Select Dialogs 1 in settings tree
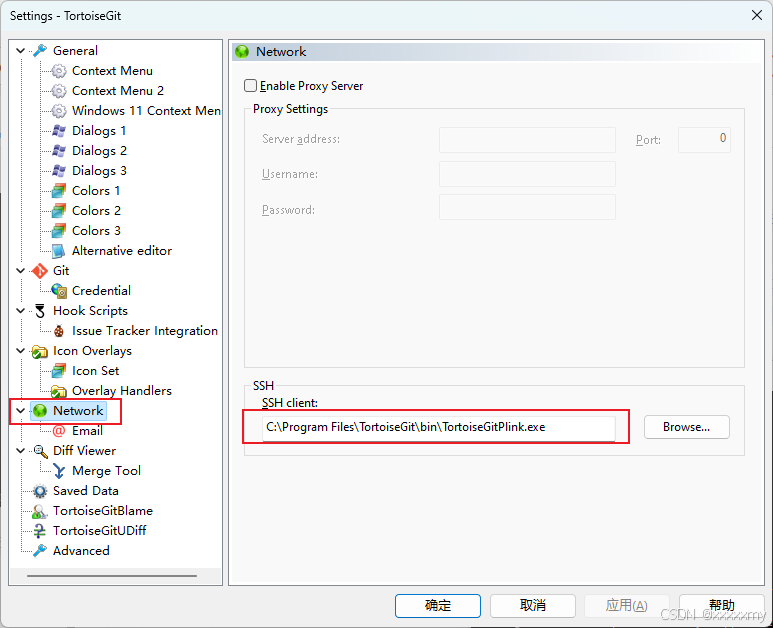The width and height of the screenshot is (773, 628). pyautogui.click(x=99, y=131)
